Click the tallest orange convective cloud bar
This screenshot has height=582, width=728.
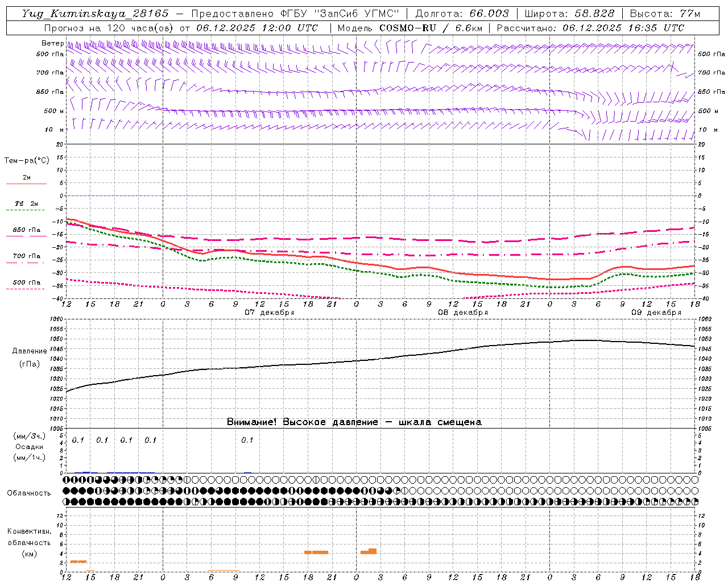[373, 551]
